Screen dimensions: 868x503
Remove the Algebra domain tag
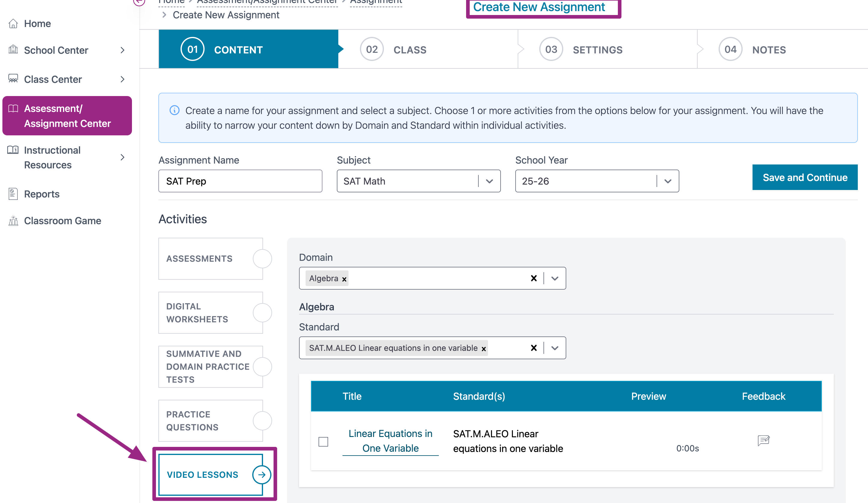344,279
